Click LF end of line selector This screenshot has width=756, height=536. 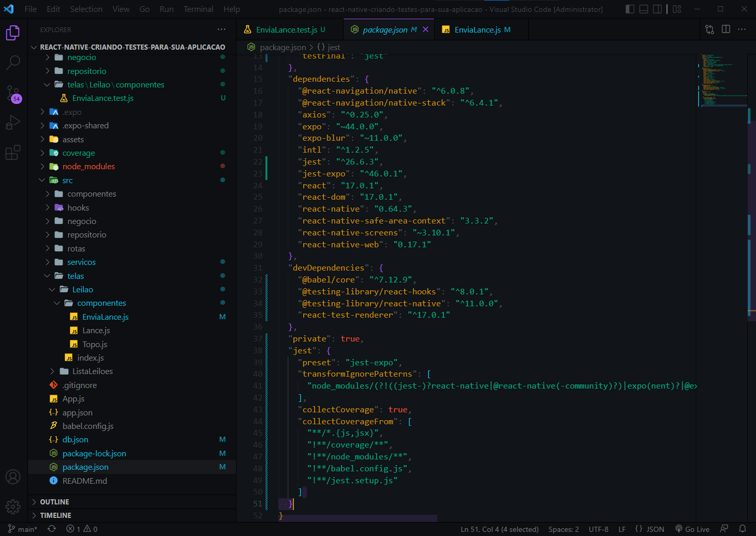(x=622, y=529)
